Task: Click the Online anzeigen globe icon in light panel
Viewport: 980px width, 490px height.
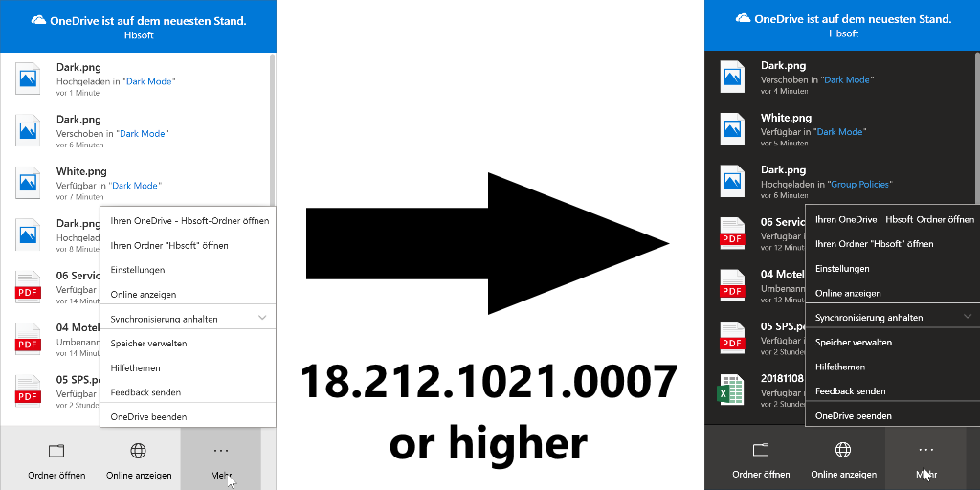Action: point(139,450)
